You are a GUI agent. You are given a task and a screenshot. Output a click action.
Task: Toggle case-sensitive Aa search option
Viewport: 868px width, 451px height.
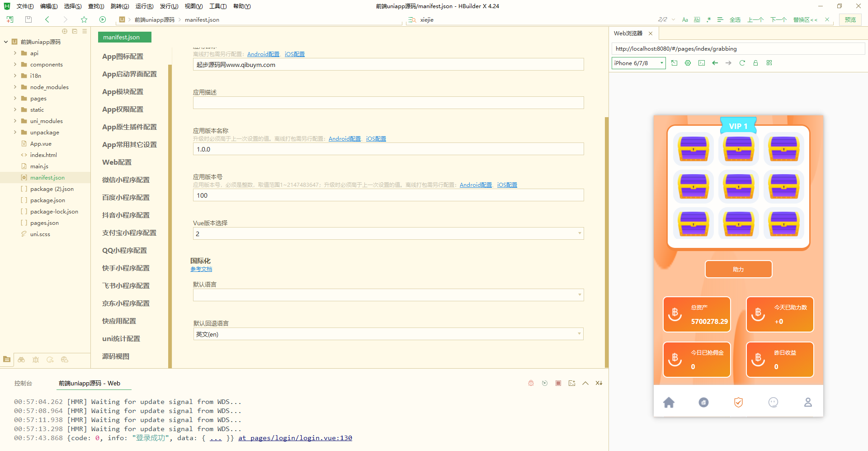tap(685, 19)
